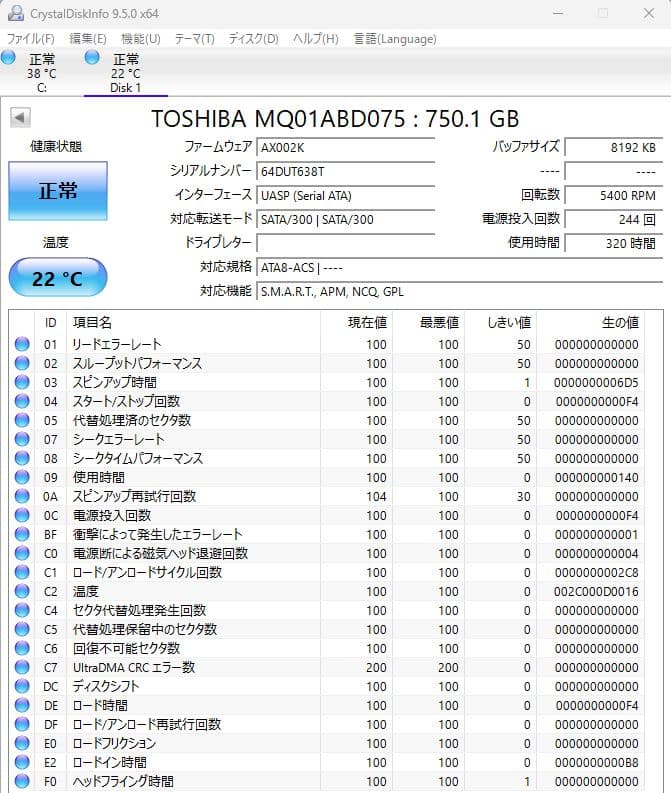The width and height of the screenshot is (671, 793).
Task: Click the interface field UASP (Serial ATA)
Action: [346, 195]
